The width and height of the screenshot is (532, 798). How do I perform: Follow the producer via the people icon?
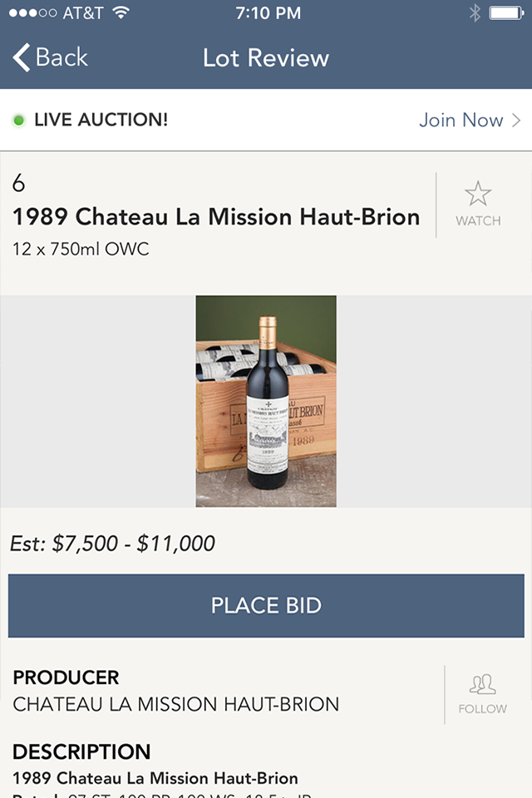click(482, 685)
